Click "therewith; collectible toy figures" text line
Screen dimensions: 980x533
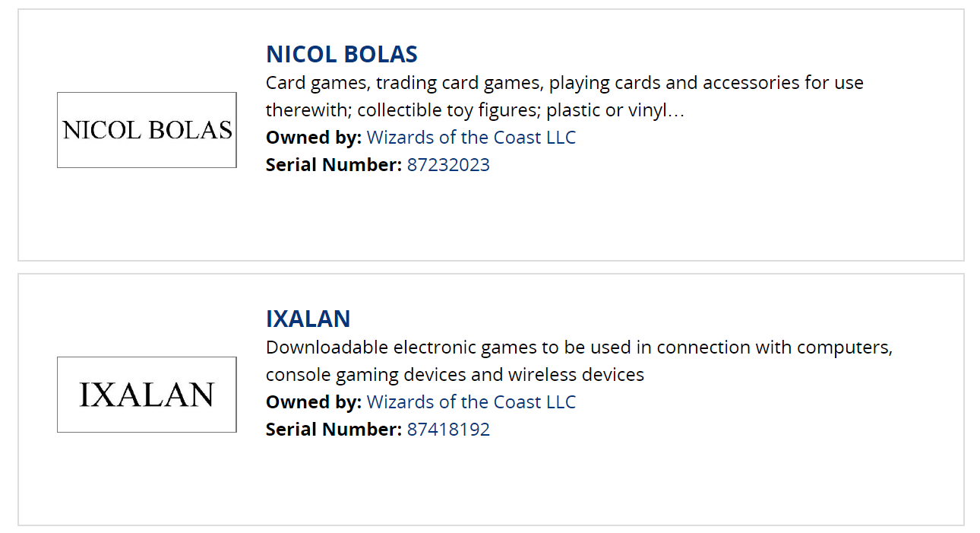click(x=476, y=110)
